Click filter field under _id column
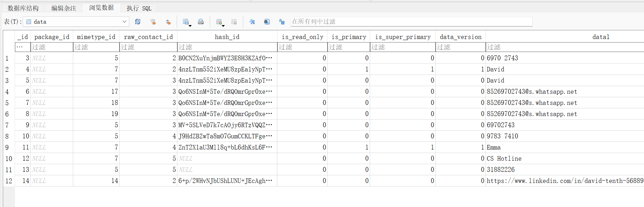Screen dimensions: 644x207 tap(23, 47)
